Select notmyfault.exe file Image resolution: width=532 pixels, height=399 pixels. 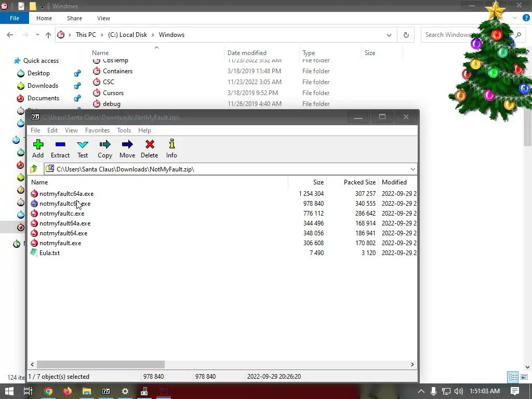(60, 243)
